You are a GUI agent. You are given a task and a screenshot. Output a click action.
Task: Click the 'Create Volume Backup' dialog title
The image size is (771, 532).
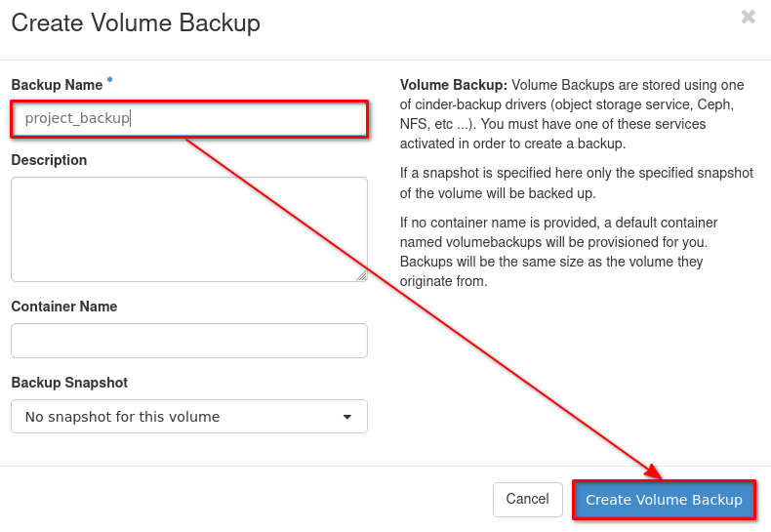tap(136, 22)
